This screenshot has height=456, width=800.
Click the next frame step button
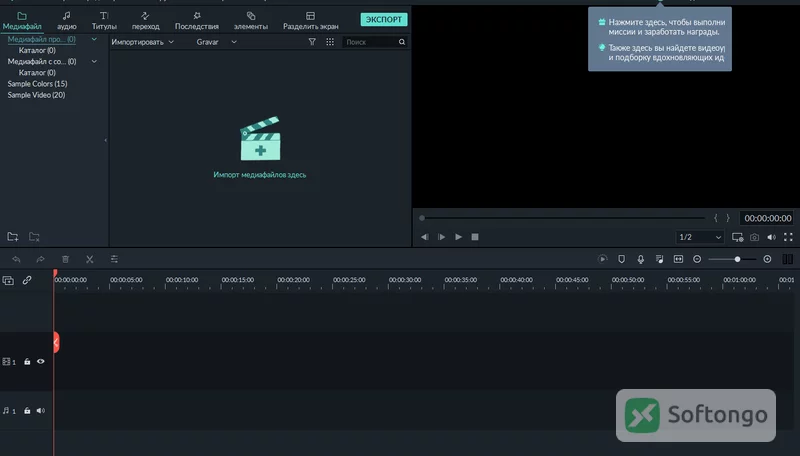click(441, 237)
